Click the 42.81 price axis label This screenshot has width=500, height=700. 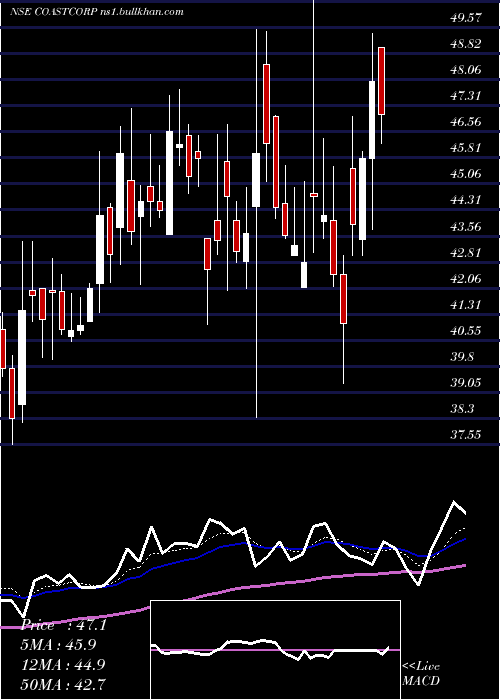click(466, 253)
